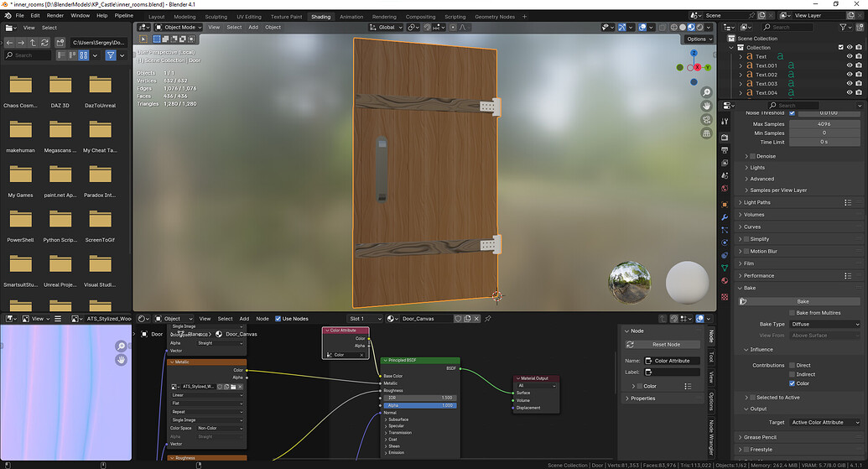Open the Node Wrangler sidebar tab
The width and height of the screenshot is (868, 469).
coord(711,437)
